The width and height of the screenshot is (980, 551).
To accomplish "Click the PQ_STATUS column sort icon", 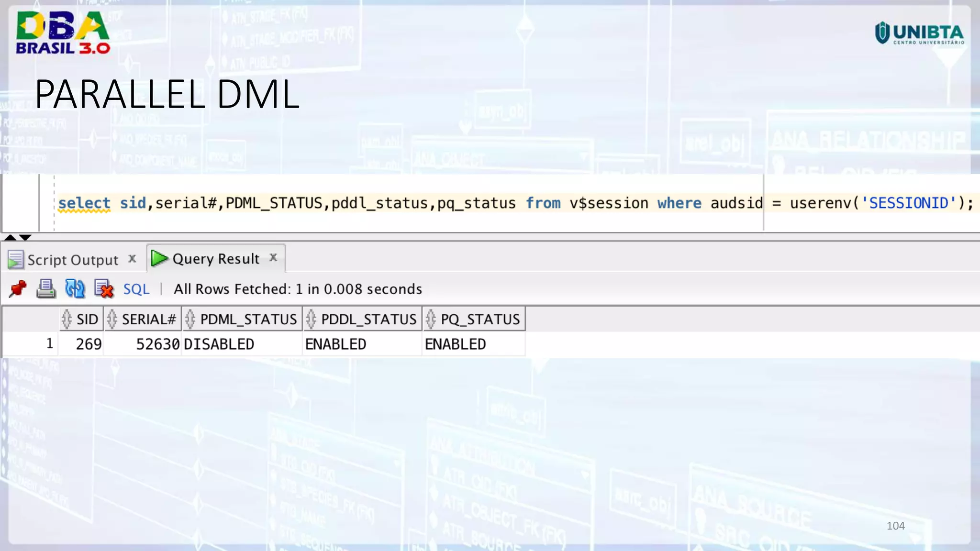I will (x=431, y=319).
